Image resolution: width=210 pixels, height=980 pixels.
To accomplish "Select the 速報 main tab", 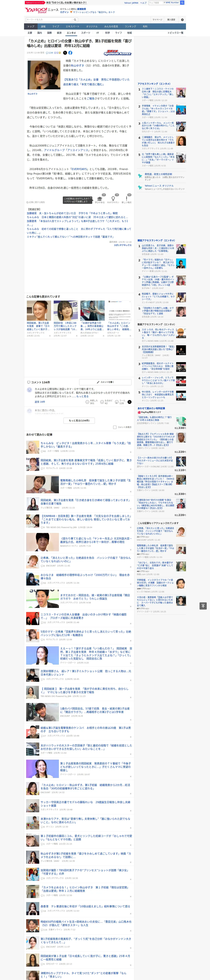I will [43, 27].
